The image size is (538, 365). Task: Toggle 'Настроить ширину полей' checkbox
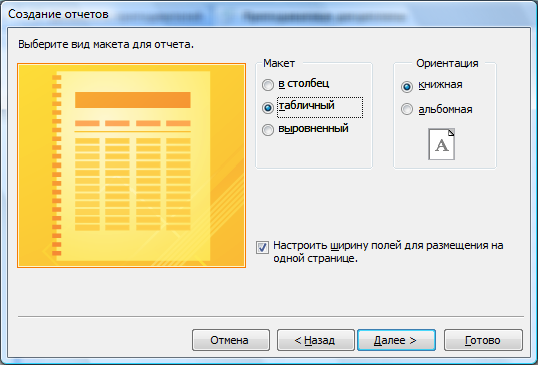(x=262, y=247)
